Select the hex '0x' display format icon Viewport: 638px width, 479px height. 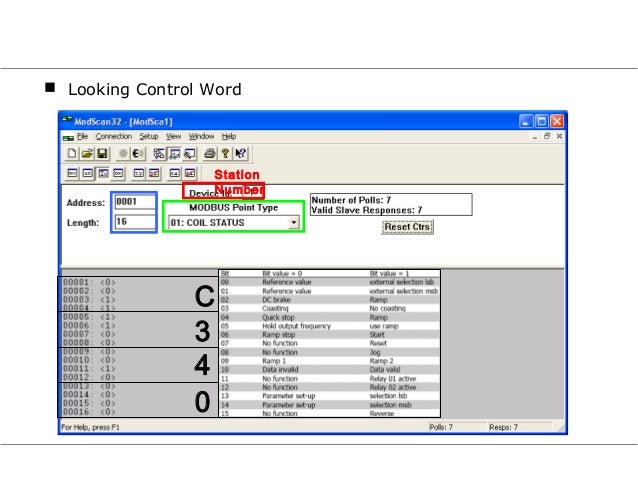point(118,173)
